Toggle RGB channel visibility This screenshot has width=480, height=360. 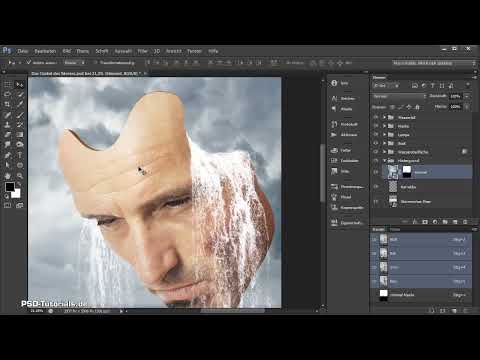[374, 239]
